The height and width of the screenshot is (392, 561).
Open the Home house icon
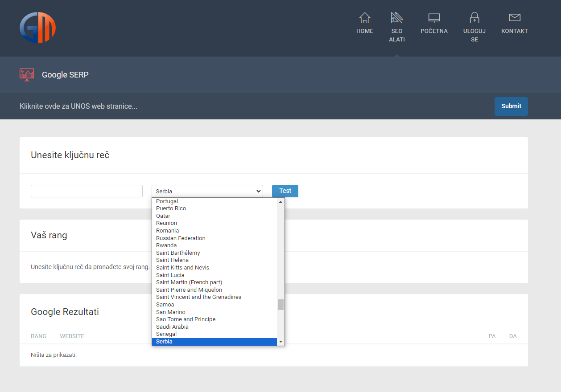(364, 18)
